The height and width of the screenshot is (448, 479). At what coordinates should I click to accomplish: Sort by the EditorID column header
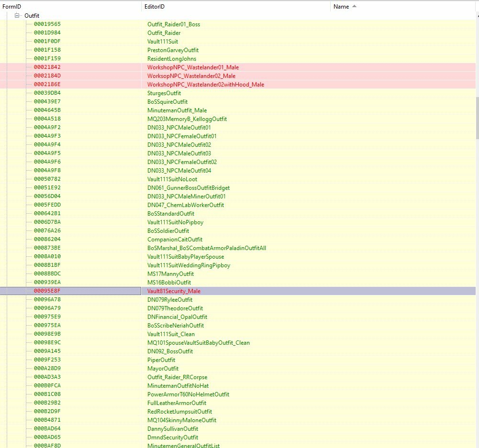pos(235,6)
